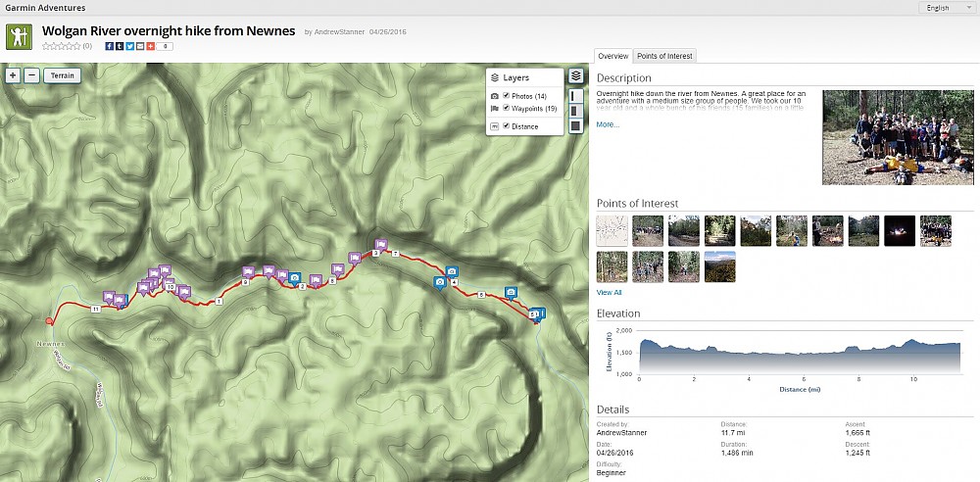Select the narrow map width button
980x482 pixels.
[x=576, y=96]
